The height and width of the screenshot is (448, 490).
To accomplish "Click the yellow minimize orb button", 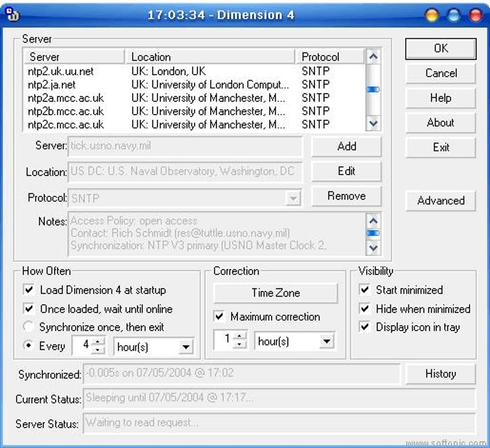I will (x=431, y=15).
